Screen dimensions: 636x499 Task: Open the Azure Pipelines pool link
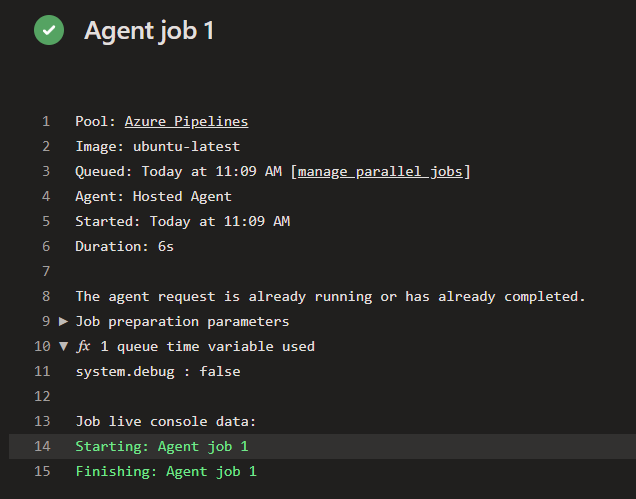(186, 121)
